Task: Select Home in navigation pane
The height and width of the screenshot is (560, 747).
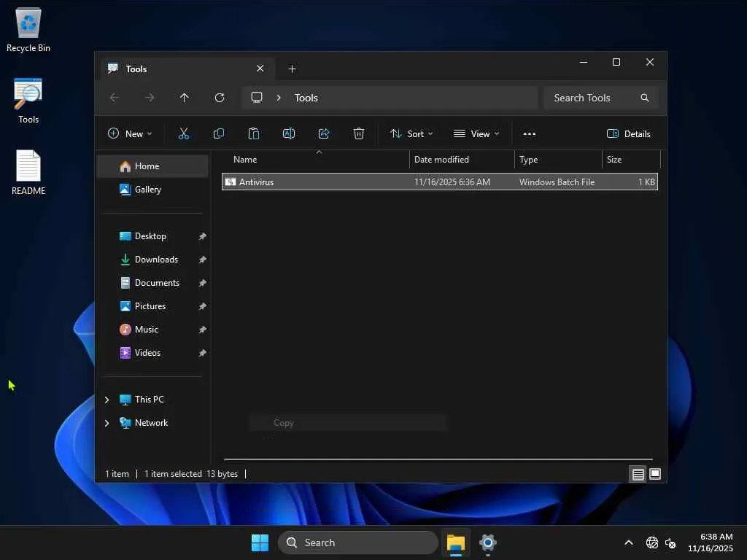Action: tap(152, 166)
